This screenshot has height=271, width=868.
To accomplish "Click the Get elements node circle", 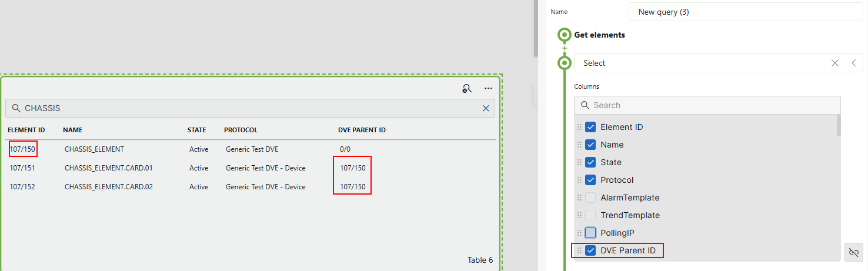I will tap(565, 35).
